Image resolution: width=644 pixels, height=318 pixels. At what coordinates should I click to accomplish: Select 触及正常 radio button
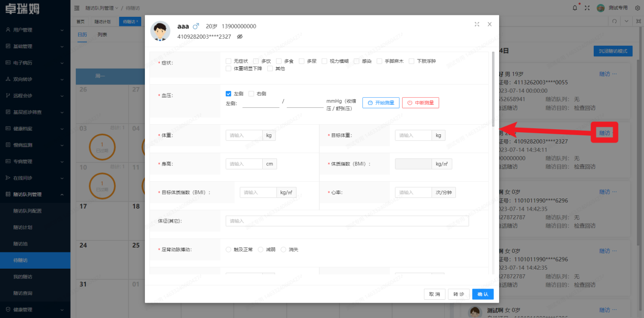228,249
